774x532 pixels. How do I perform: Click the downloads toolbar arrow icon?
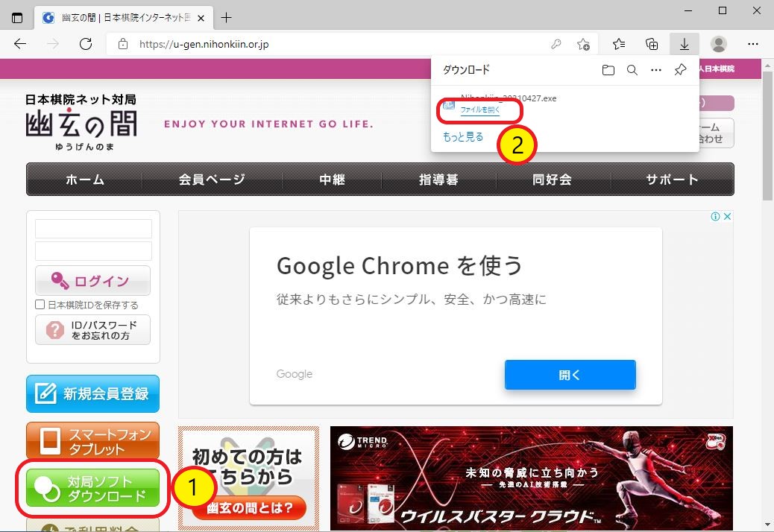pyautogui.click(x=684, y=44)
